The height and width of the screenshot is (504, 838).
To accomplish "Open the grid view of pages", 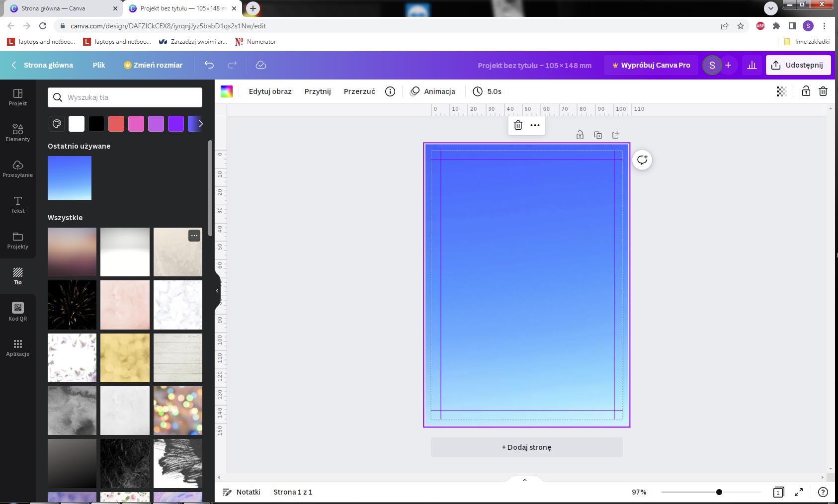I will click(778, 492).
